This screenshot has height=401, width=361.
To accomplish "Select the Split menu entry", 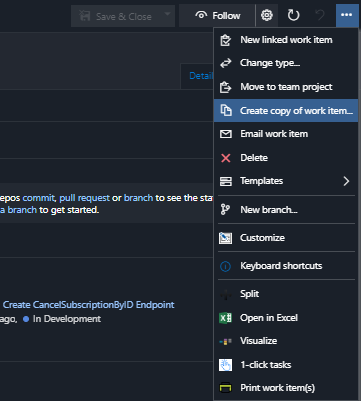I will pos(286,294).
